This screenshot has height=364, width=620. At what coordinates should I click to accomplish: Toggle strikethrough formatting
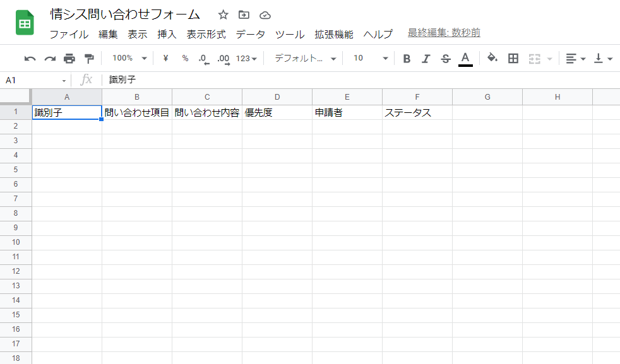[445, 57]
